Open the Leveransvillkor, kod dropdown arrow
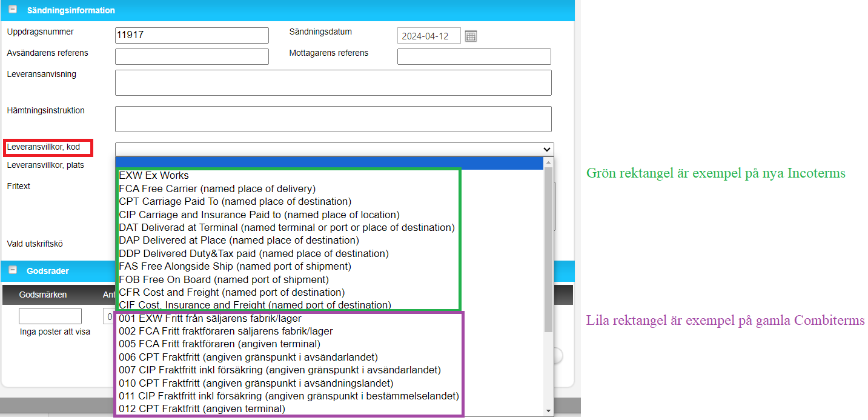The image size is (868, 420). point(547,149)
